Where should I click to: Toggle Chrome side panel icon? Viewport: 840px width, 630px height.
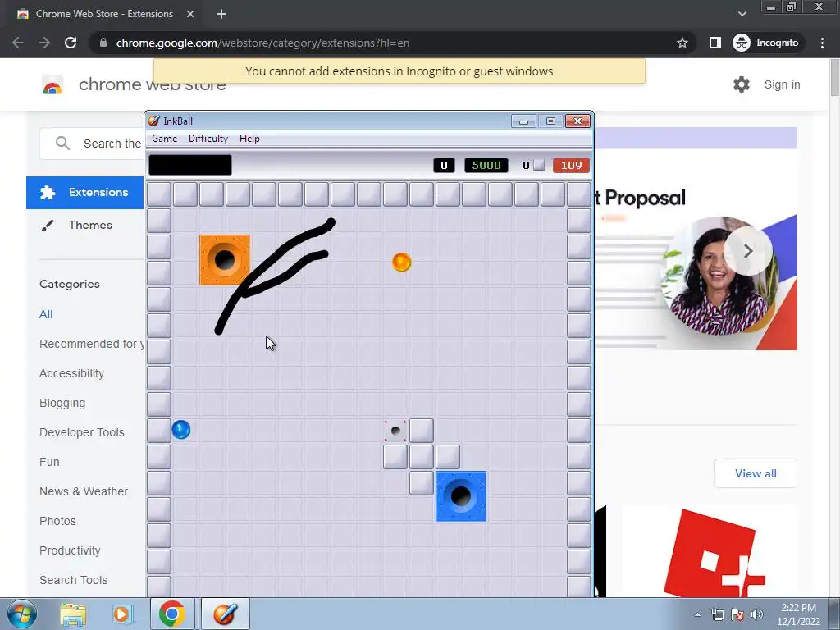coord(715,43)
